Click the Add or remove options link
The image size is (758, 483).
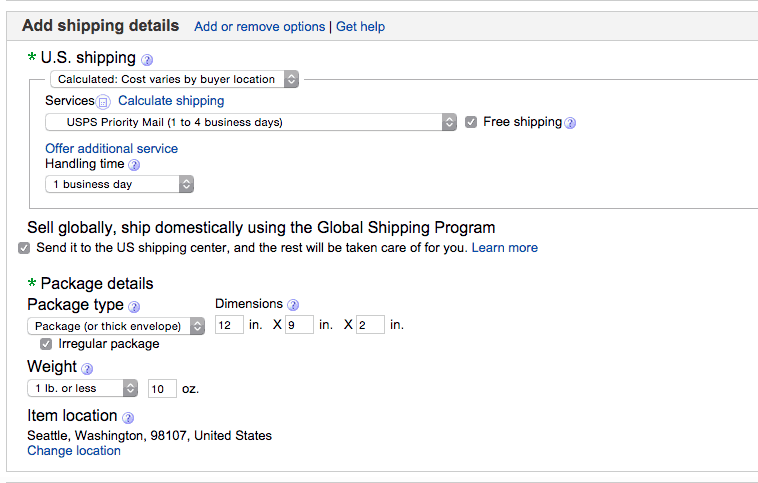tap(259, 27)
